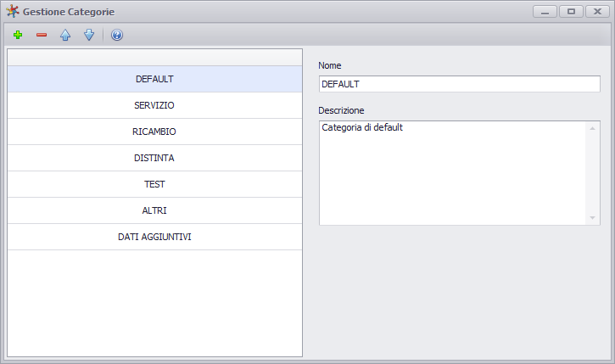The width and height of the screenshot is (615, 364).
Task: Select the ALTRI category row
Action: click(x=154, y=210)
